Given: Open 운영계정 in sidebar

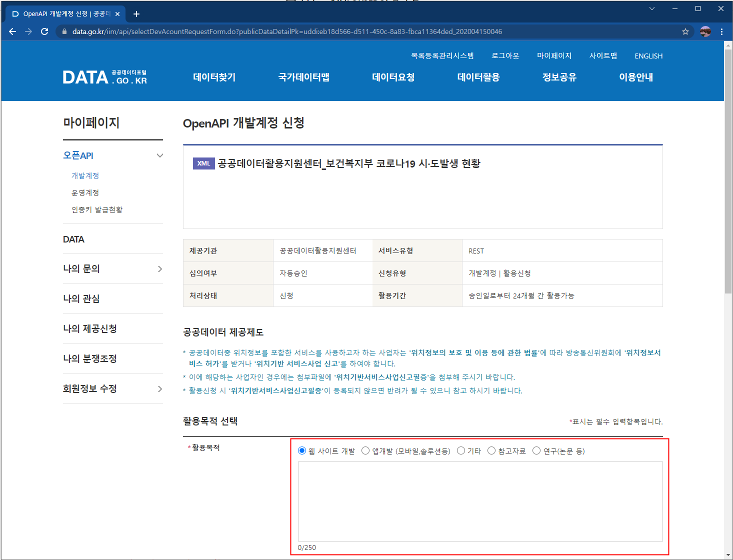Looking at the screenshot, I should [x=85, y=193].
